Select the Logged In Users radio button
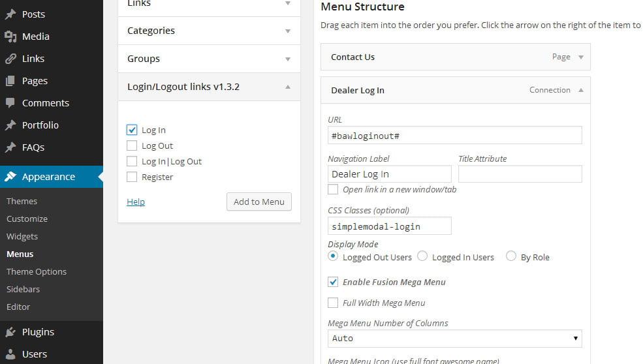 pos(422,256)
